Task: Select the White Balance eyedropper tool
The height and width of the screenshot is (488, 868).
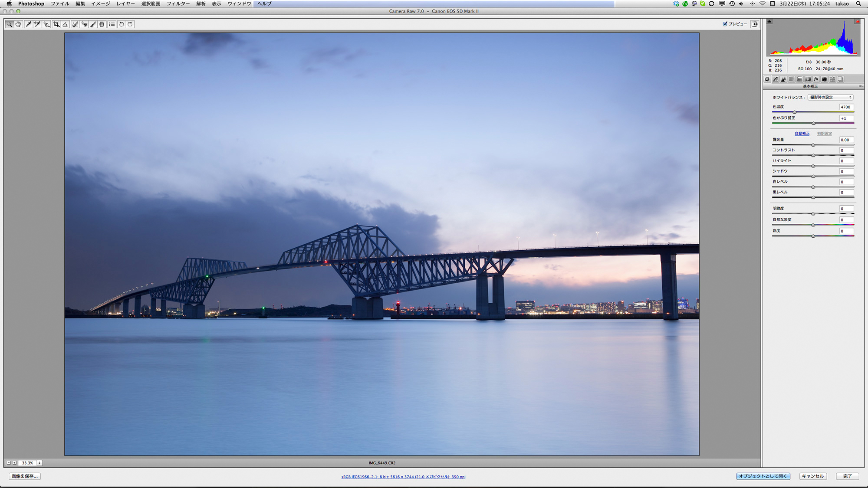Action: point(28,24)
